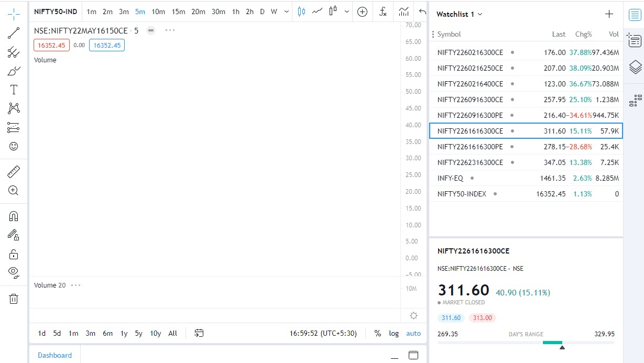Screen dimensions: 644x363
Task: Toggle auto scale on price axis
Action: [413, 333]
